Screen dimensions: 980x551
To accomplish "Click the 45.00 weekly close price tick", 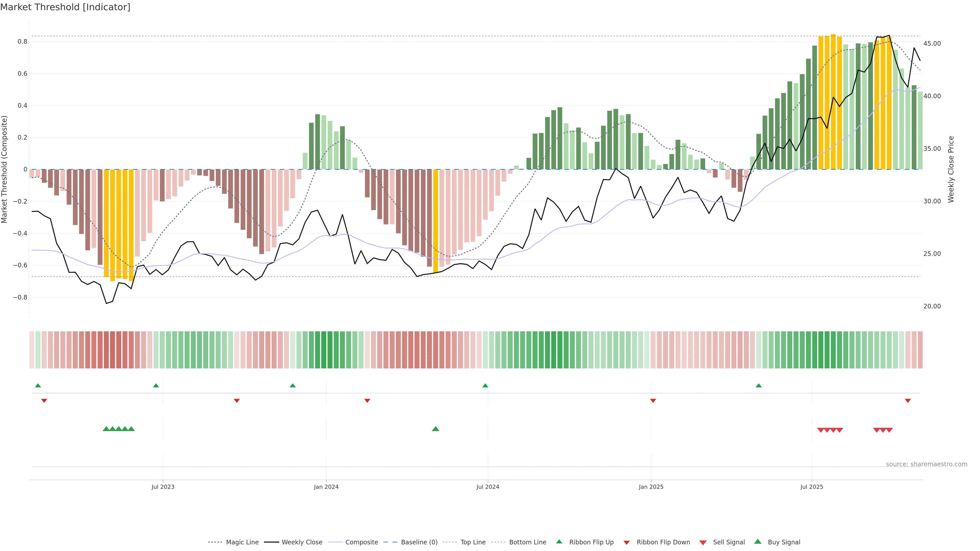I will (932, 44).
